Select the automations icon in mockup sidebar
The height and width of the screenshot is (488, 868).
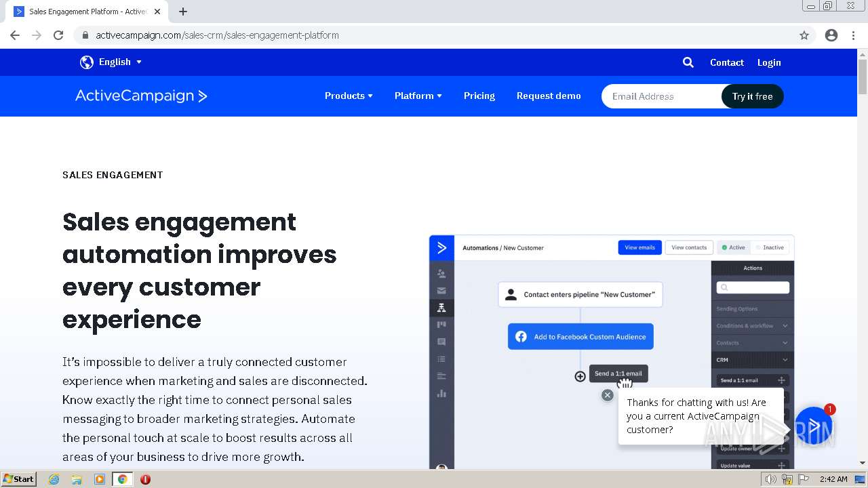(441, 308)
